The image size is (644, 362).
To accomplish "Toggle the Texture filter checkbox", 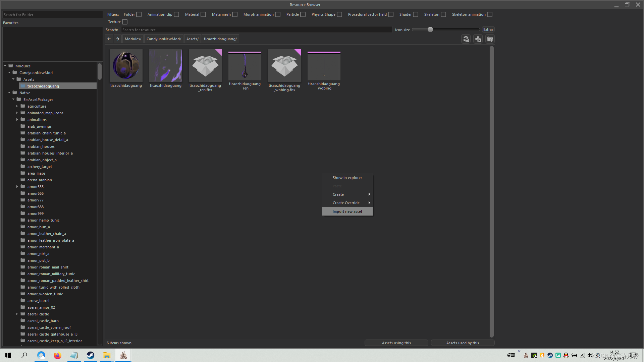I will point(125,22).
